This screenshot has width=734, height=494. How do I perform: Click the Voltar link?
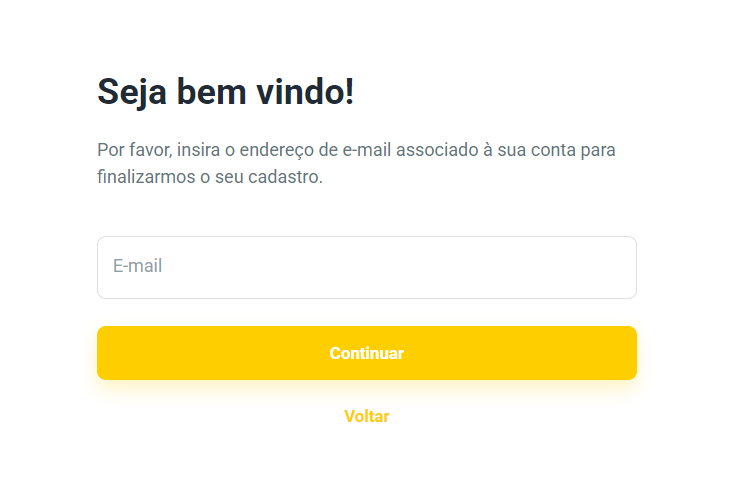pyautogui.click(x=366, y=416)
